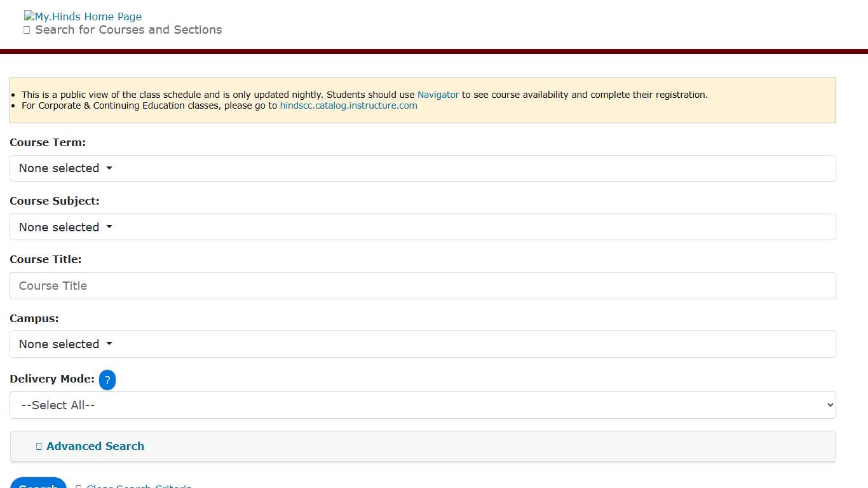Open the Delivery Mode select showing --Select All--
The height and width of the screenshot is (488, 868).
pos(423,405)
